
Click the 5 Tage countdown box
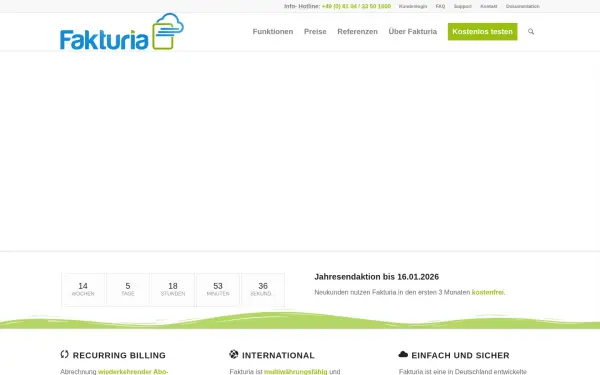click(x=128, y=290)
